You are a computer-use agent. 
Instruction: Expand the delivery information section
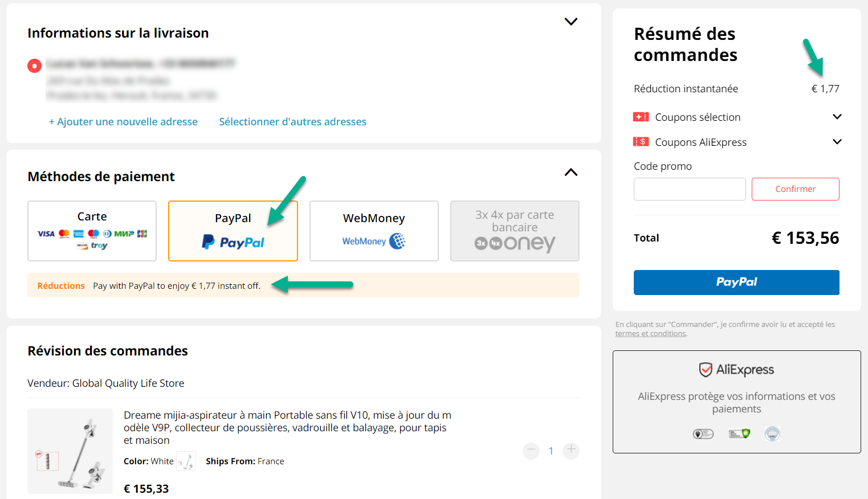pyautogui.click(x=570, y=22)
